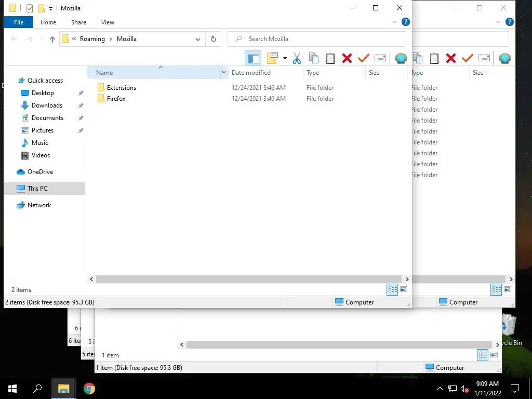Click the Refresh button next to address bar
532x399 pixels.
point(214,39)
